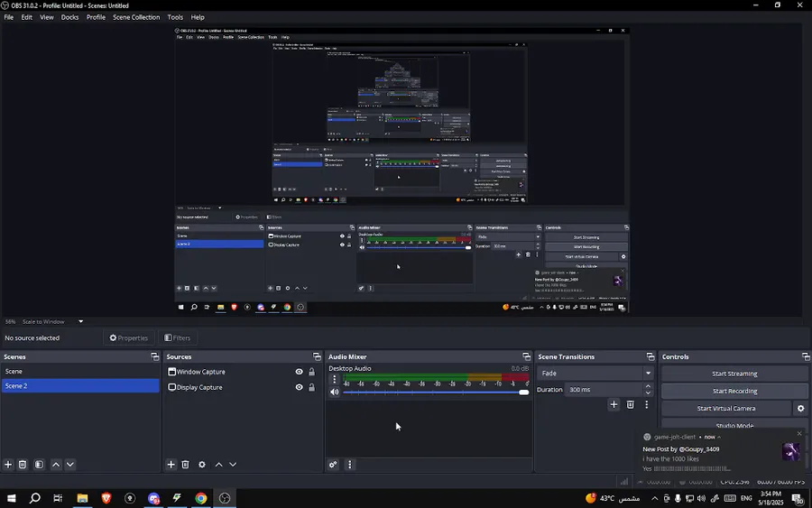Remove scene transition with trash icon
This screenshot has width=812, height=508.
click(x=631, y=404)
